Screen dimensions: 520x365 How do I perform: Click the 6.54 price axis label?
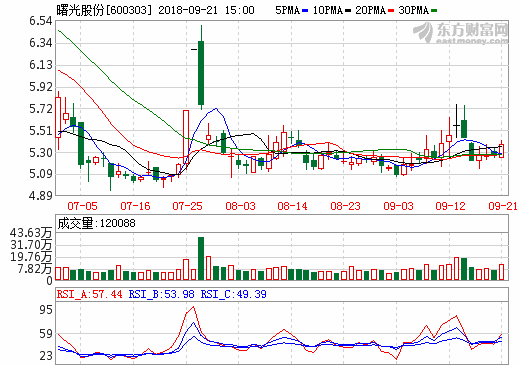pyautogui.click(x=41, y=21)
